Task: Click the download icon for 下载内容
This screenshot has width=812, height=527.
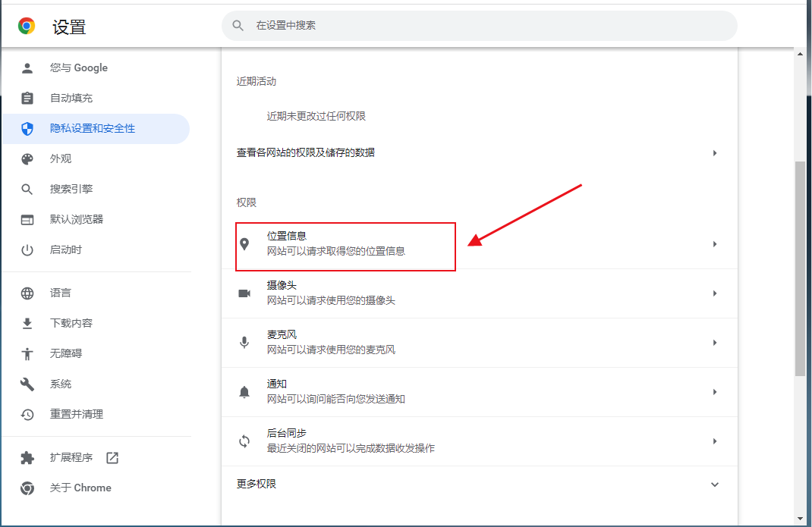Action: (27, 323)
